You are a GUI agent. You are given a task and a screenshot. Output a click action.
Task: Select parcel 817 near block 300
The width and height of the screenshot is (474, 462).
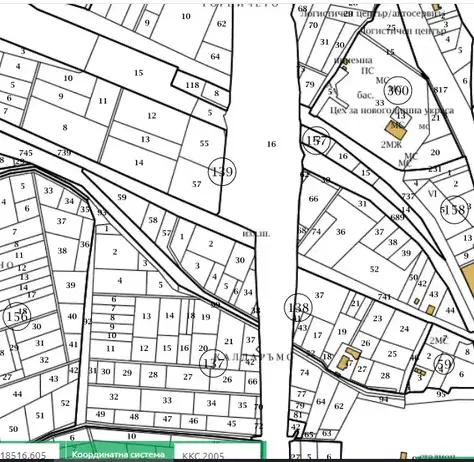pos(441,90)
